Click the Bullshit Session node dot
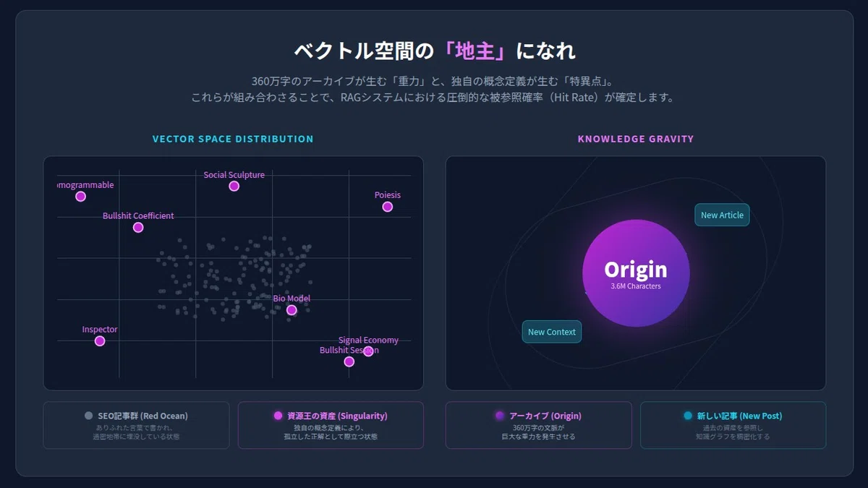Screen dimensions: 868x488 pyautogui.click(x=349, y=361)
